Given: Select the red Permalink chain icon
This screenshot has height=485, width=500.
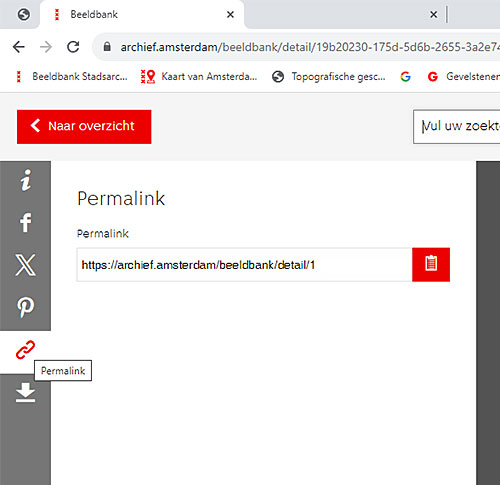Looking at the screenshot, I should (25, 350).
